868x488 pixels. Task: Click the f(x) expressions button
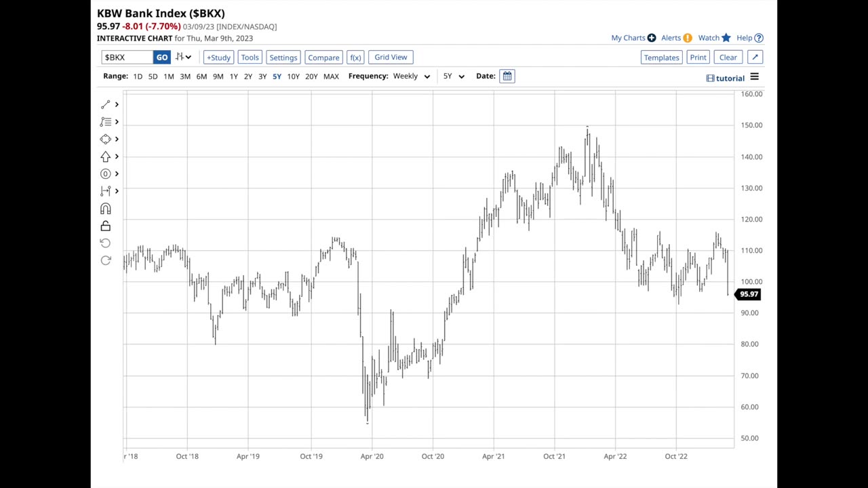[x=355, y=58]
